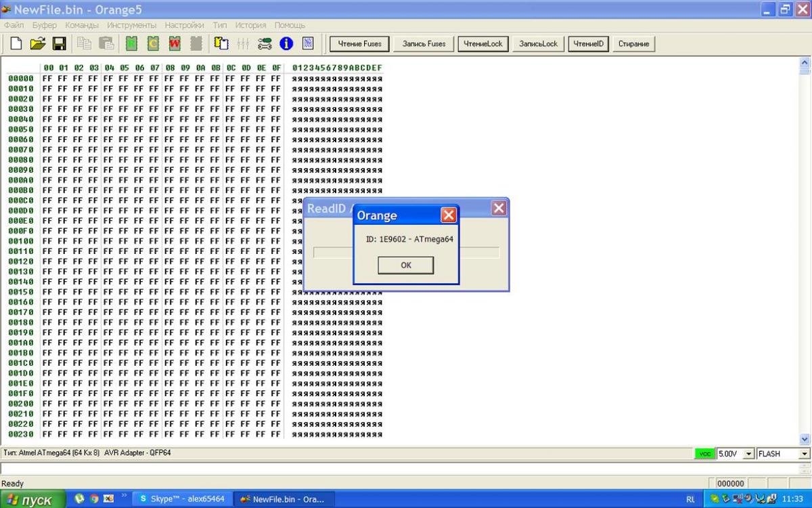812x508 pixels.
Task: Open the sliders adjustment icon in the toolbar
Action: click(244, 44)
